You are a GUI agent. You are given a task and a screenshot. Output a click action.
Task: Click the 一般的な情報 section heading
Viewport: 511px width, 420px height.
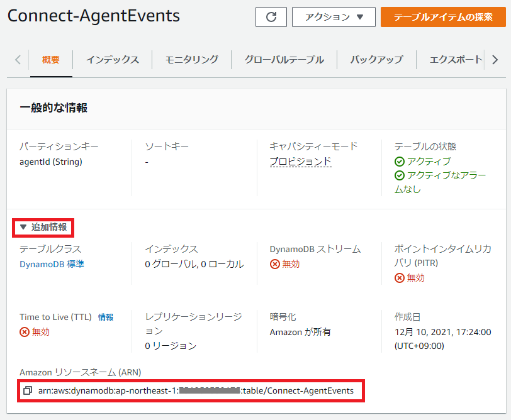click(53, 108)
